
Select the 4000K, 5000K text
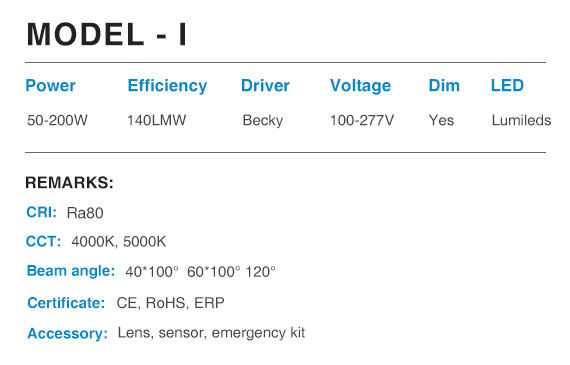click(x=119, y=242)
